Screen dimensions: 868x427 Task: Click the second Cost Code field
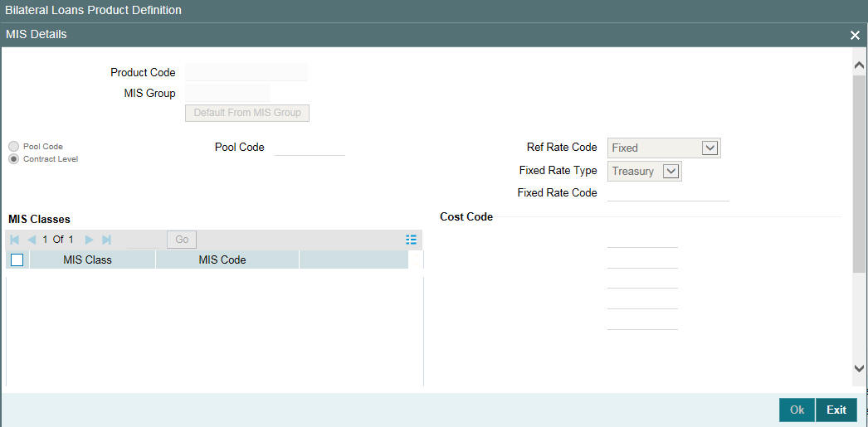(642, 260)
